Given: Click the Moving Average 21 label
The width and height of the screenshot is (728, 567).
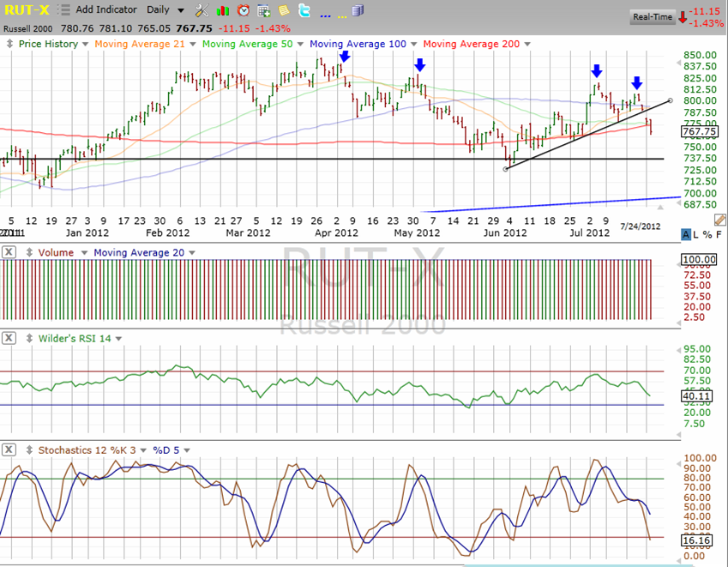Looking at the screenshot, I should coord(140,44).
